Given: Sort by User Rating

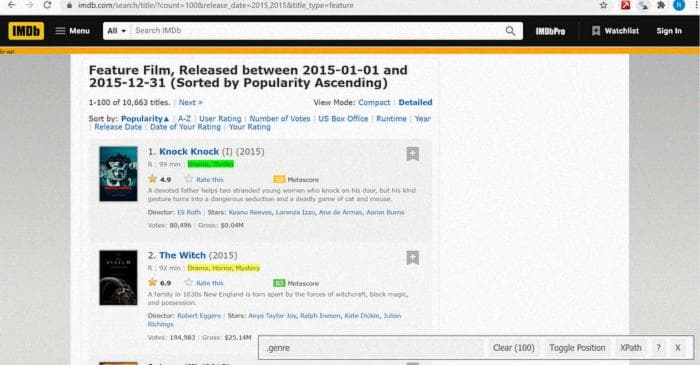Looking at the screenshot, I should (x=220, y=119).
